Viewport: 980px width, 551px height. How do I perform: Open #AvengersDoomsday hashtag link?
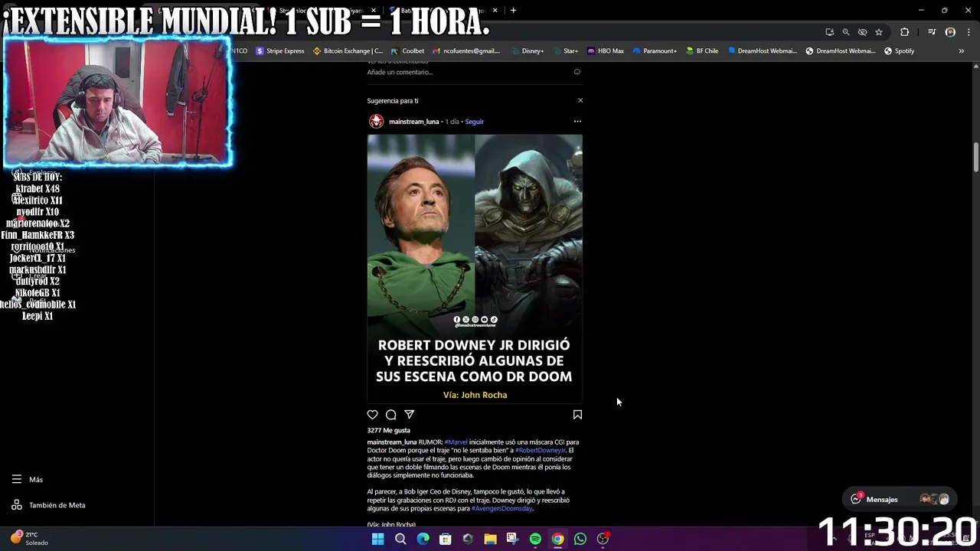501,508
